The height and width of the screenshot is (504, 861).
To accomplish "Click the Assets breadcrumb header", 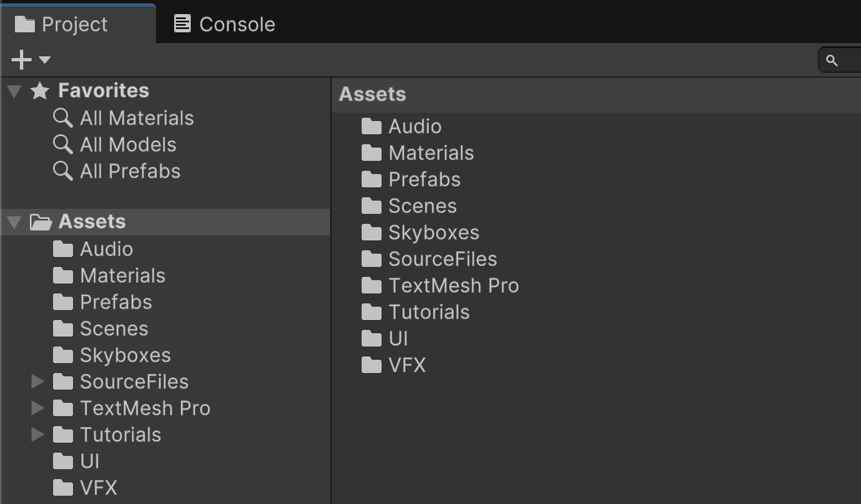I will click(372, 94).
